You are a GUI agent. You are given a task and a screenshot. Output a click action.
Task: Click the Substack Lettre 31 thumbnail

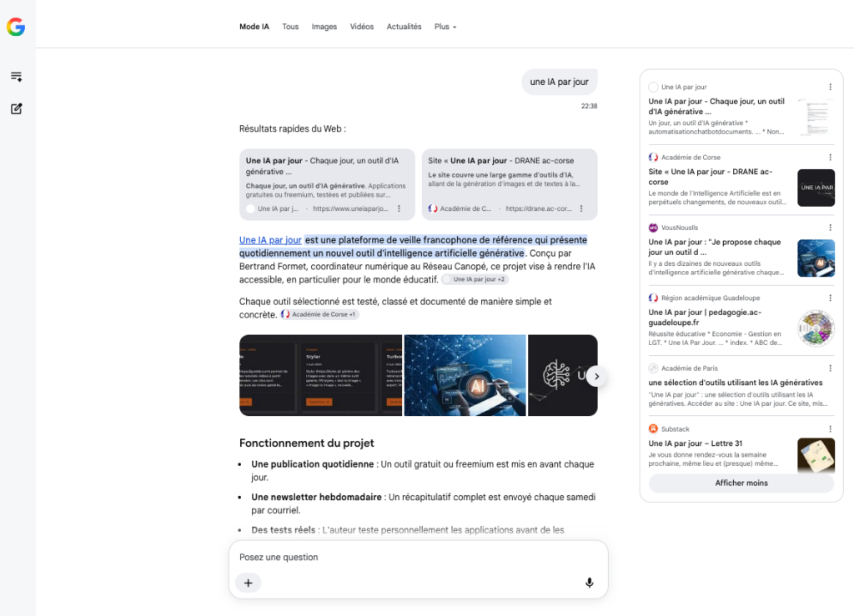(816, 455)
